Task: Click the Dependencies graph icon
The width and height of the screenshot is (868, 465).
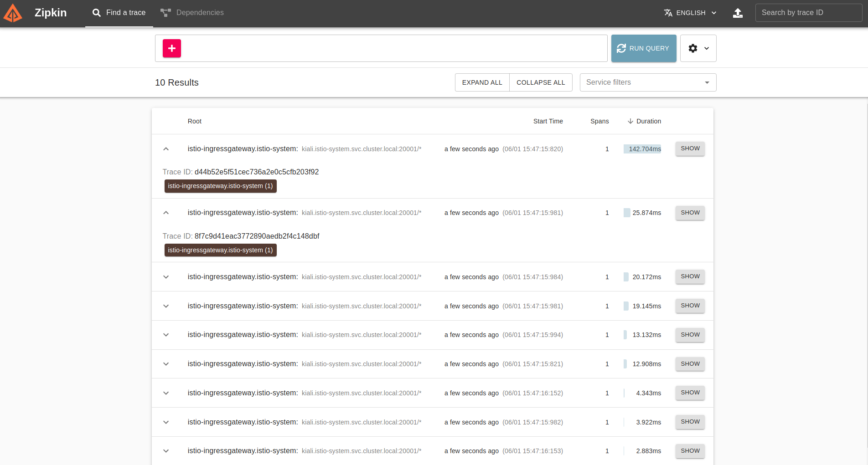Action: (165, 13)
